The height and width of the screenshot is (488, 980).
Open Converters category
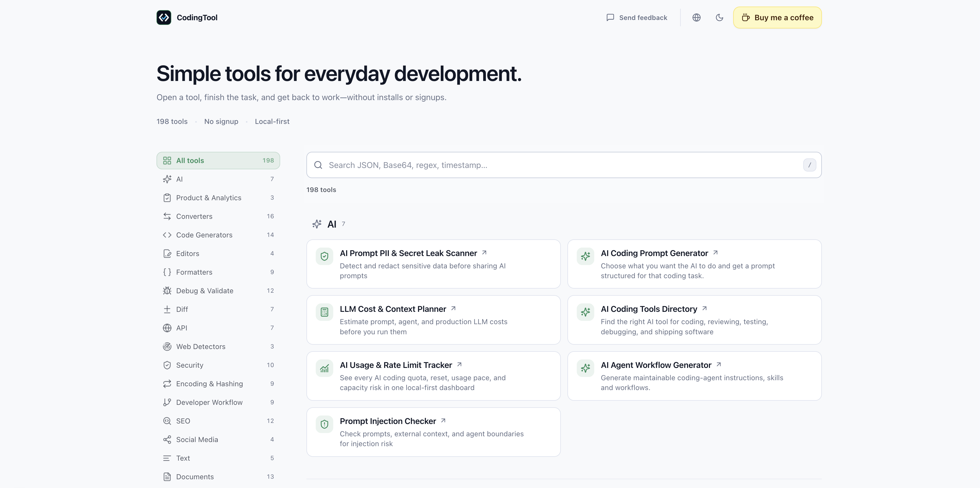[218, 216]
